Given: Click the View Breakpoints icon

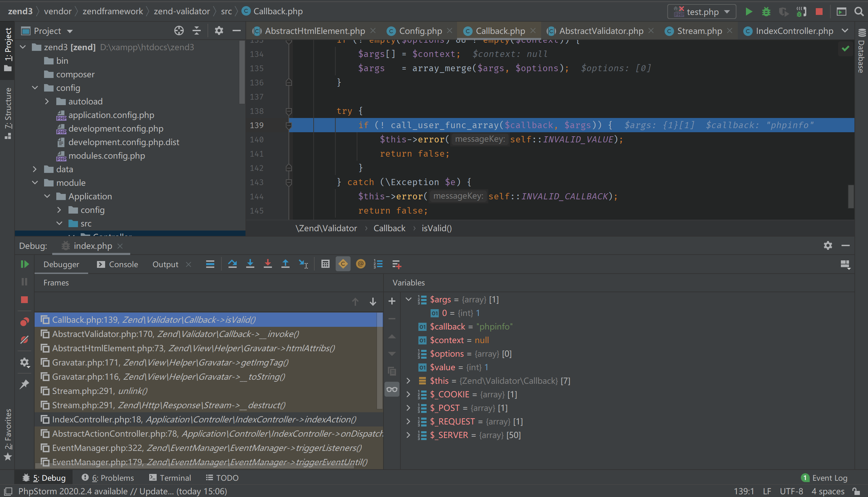Looking at the screenshot, I should point(24,321).
